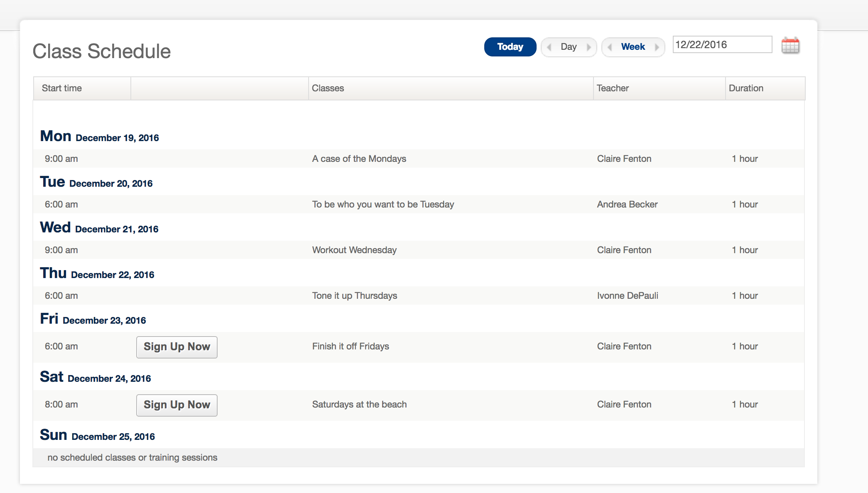The width and height of the screenshot is (868, 493).
Task: Sign up for Saturdays at the beach
Action: [177, 405]
